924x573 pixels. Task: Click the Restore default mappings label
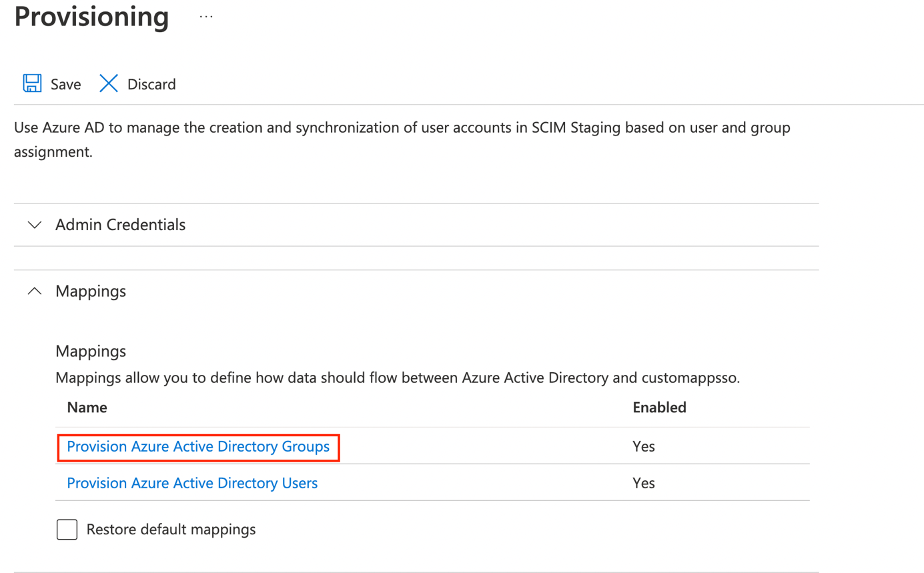[171, 530]
